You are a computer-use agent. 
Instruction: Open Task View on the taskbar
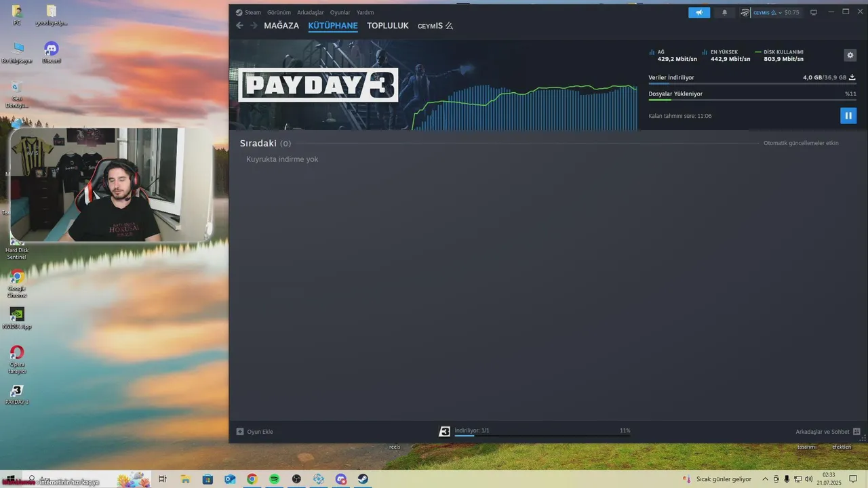point(163,479)
